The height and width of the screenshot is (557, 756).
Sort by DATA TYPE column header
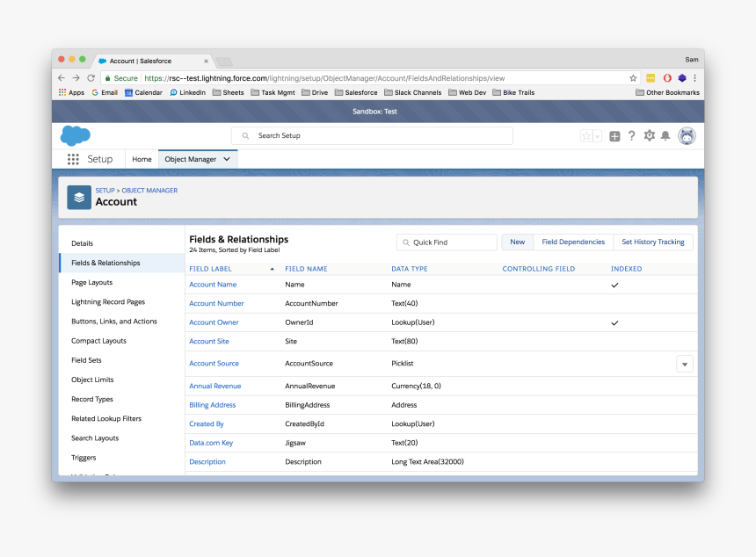[x=410, y=269]
